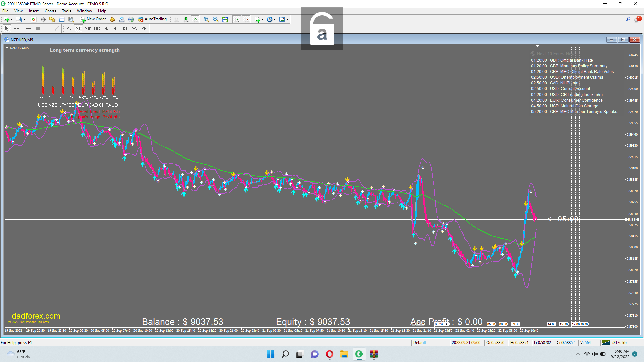Open the Insert menu
Image resolution: width=644 pixels, height=362 pixels.
coord(34,11)
